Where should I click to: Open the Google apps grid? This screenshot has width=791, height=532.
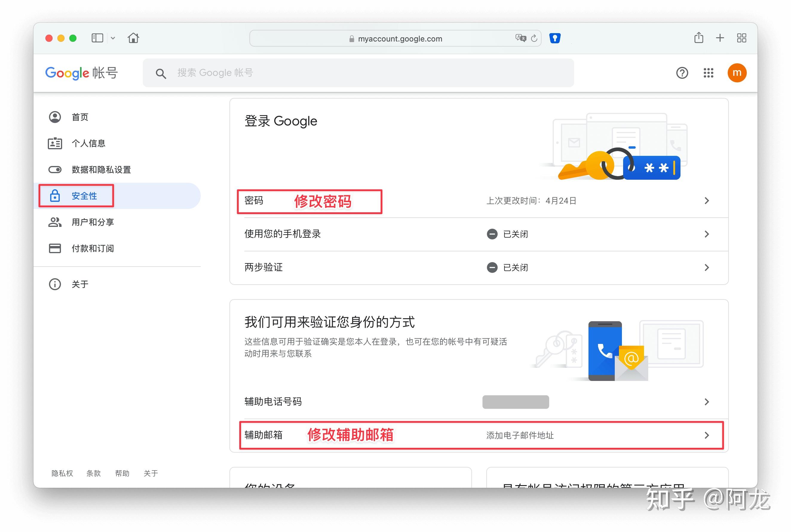point(708,73)
